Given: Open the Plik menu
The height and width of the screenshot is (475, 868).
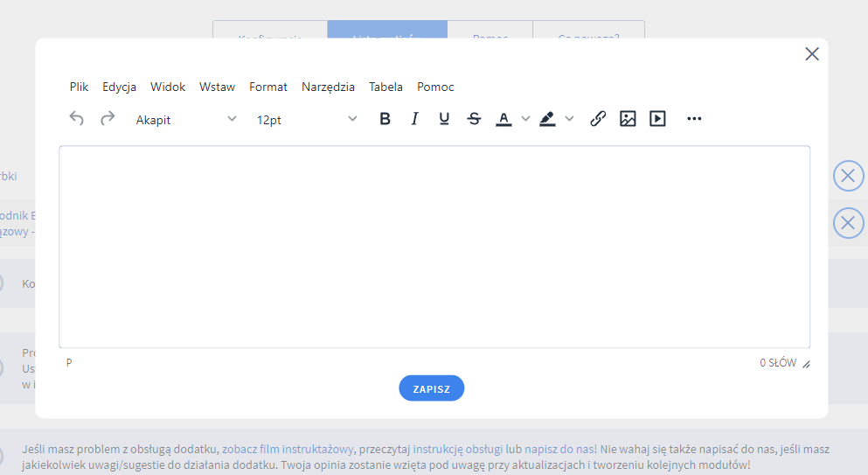Looking at the screenshot, I should tap(79, 87).
